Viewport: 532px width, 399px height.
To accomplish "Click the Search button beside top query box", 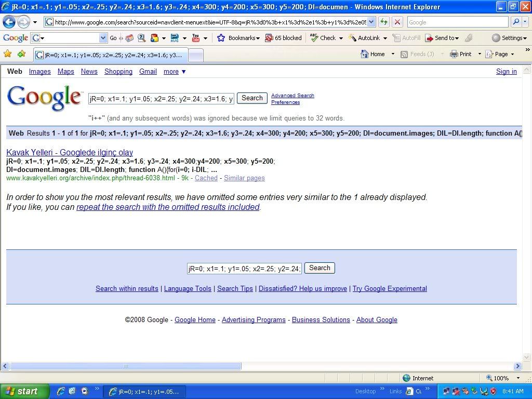I will (252, 98).
